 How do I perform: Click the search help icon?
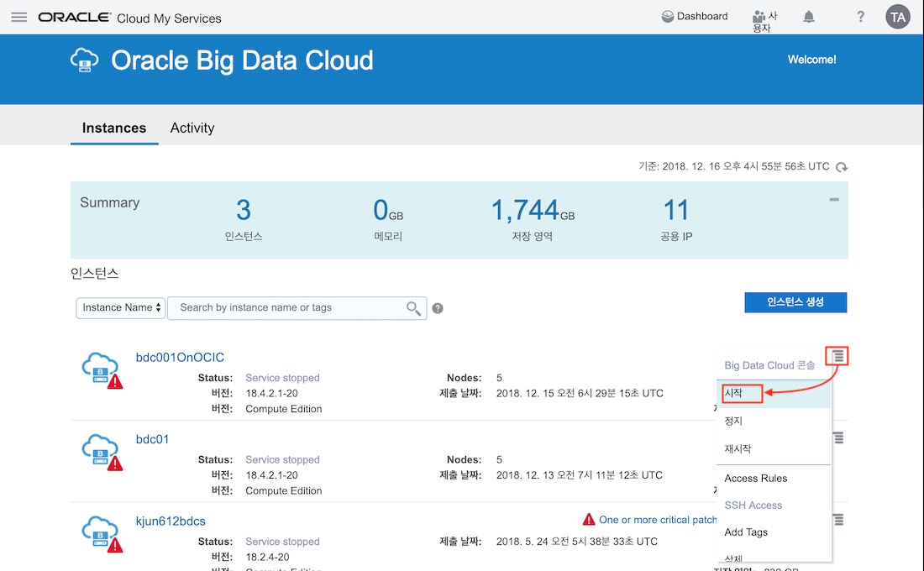[x=438, y=308]
